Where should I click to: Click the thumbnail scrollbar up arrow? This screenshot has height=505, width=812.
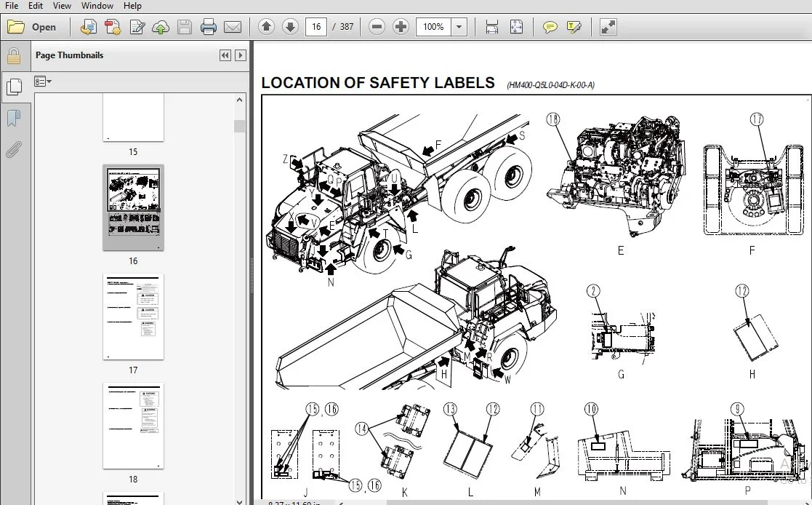tap(239, 100)
